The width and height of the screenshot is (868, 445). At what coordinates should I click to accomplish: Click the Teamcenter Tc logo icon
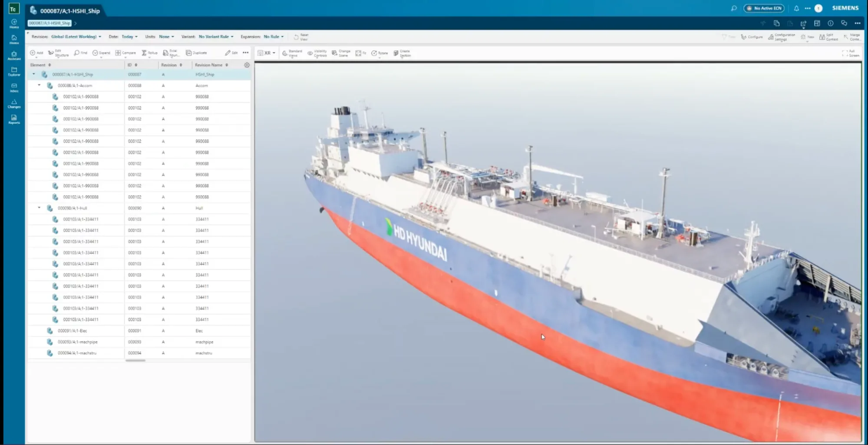[13, 9]
